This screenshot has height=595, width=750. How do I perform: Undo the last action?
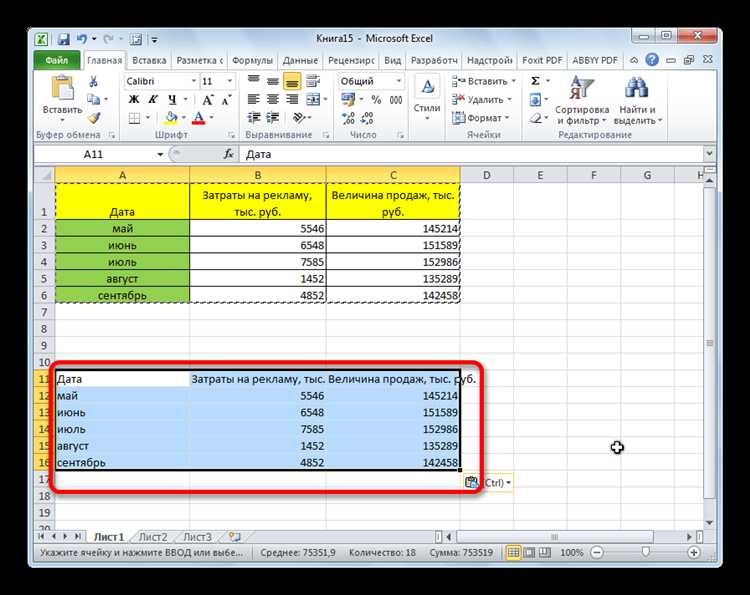pyautogui.click(x=82, y=39)
